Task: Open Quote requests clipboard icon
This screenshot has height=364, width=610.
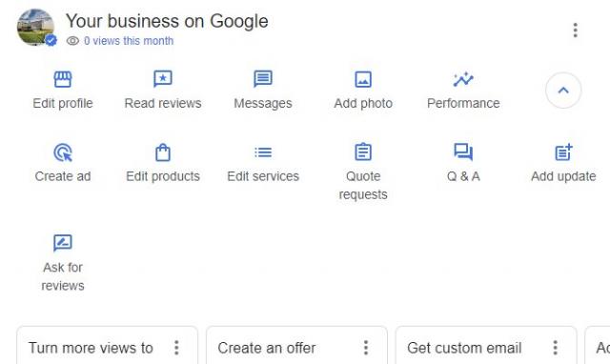Action: (x=363, y=152)
